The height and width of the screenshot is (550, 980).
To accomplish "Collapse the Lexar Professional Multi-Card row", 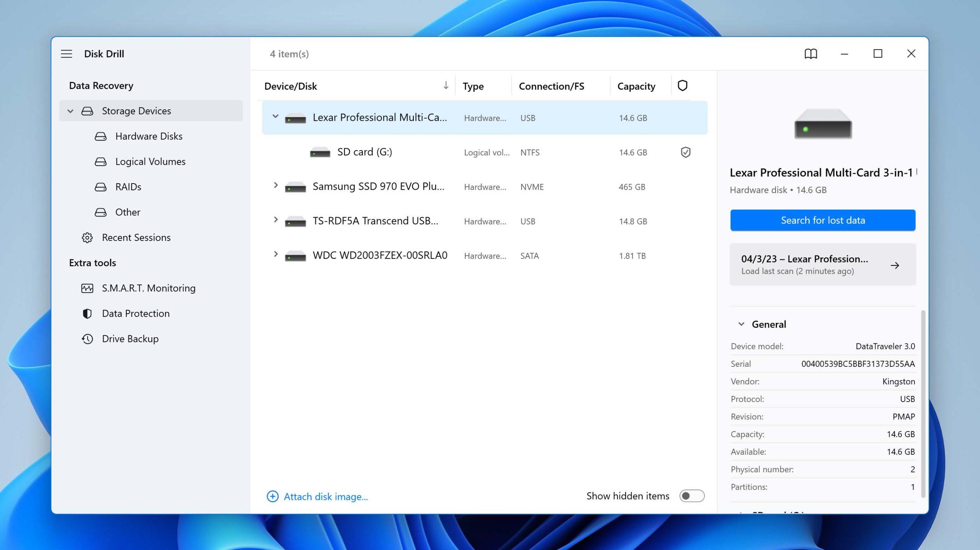I will [275, 116].
